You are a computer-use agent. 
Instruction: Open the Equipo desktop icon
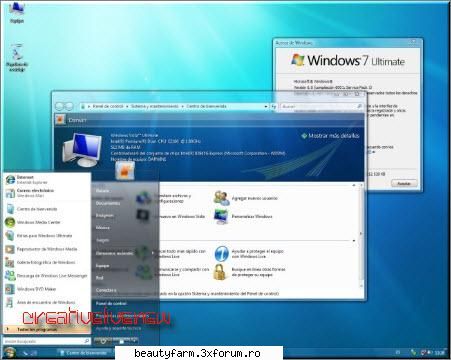17,12
